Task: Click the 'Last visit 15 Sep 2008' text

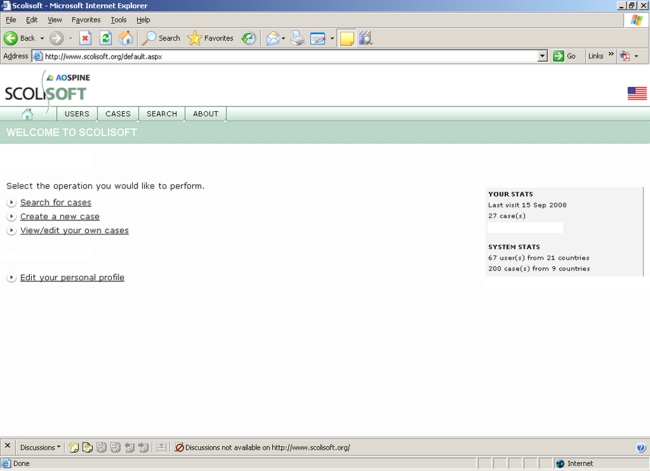Action: coord(527,205)
